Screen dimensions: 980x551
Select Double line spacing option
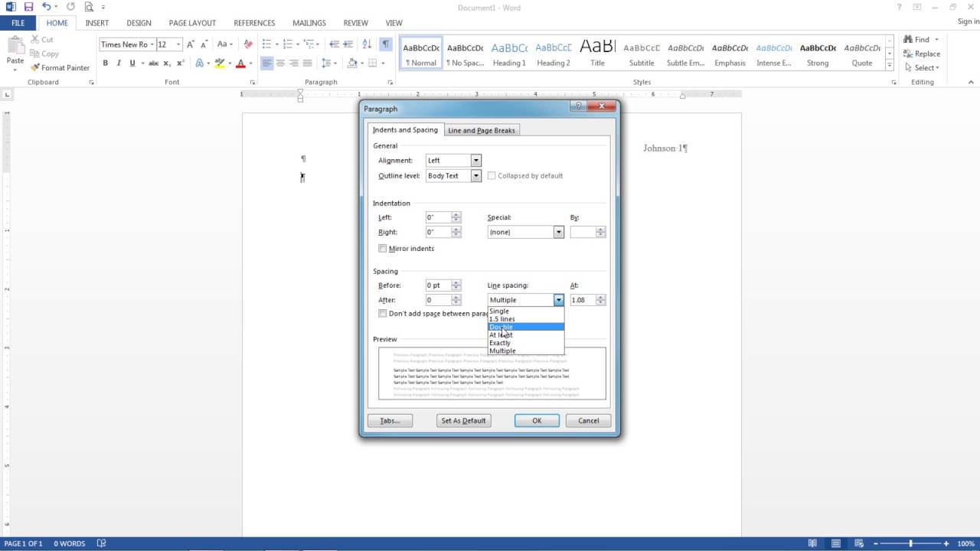click(526, 327)
